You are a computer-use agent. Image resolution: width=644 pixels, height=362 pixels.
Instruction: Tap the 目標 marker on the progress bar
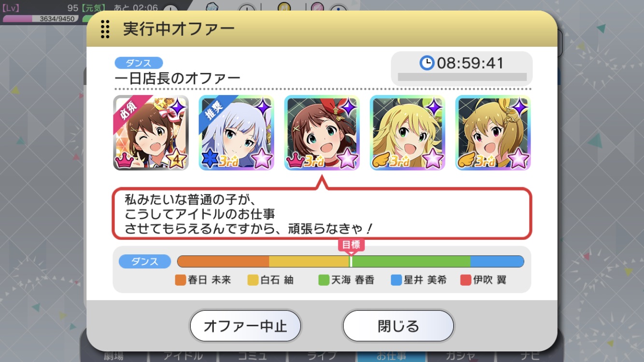(351, 245)
